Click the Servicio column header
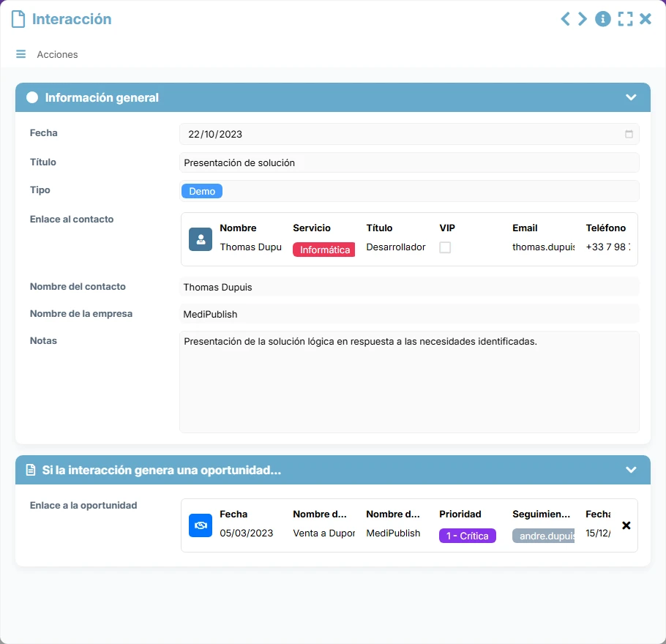 pyautogui.click(x=311, y=228)
